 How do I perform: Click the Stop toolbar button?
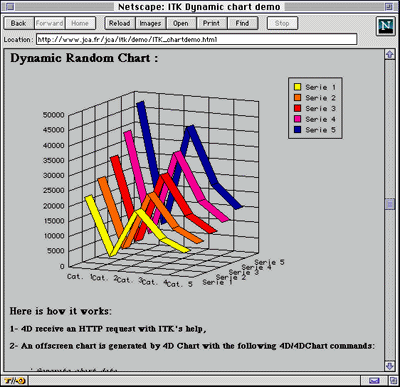click(x=282, y=23)
